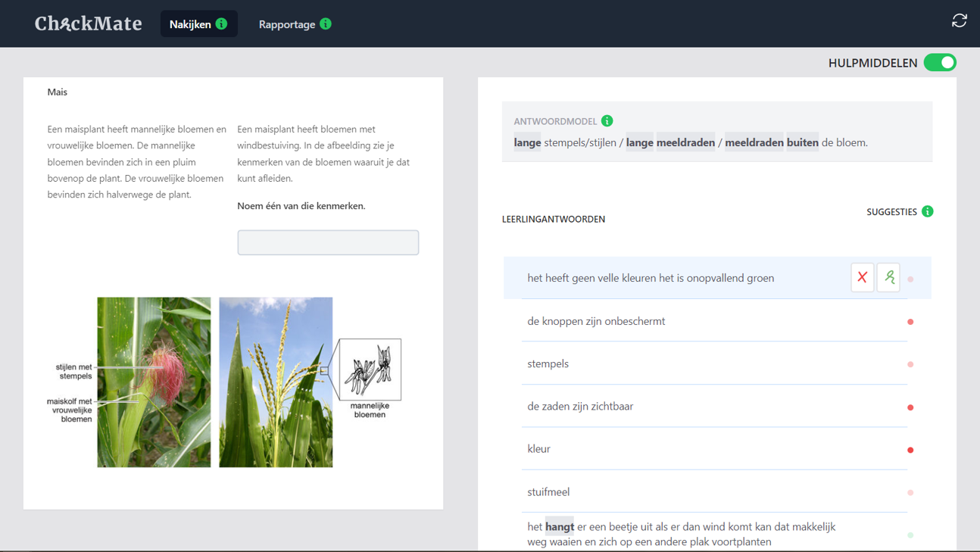Screen dimensions: 980x552
Task: Click the CheckMate logo
Action: (88, 24)
